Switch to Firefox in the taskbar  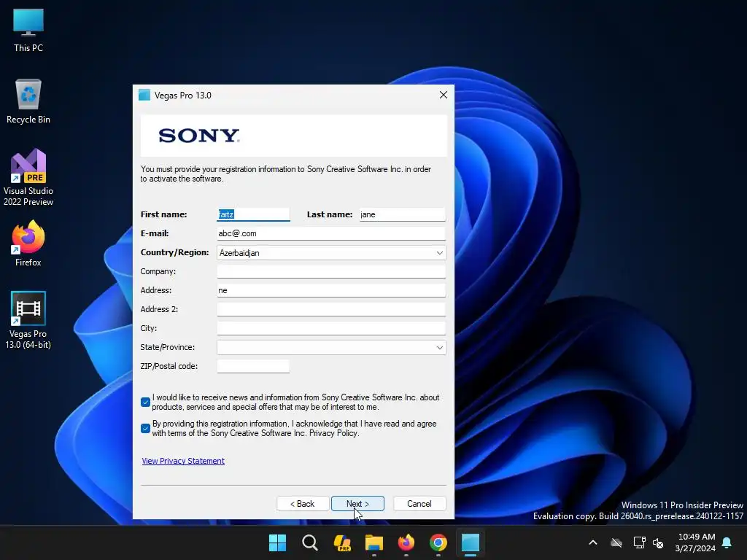(x=406, y=542)
